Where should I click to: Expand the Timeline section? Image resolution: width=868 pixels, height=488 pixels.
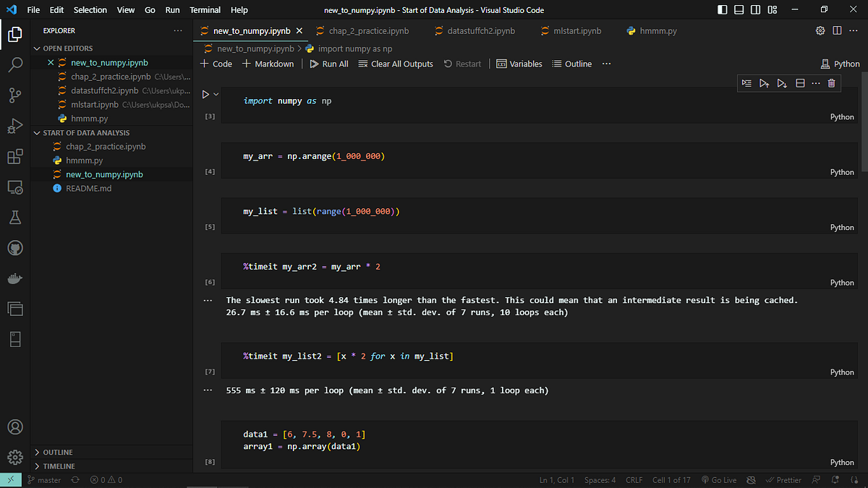(x=59, y=466)
